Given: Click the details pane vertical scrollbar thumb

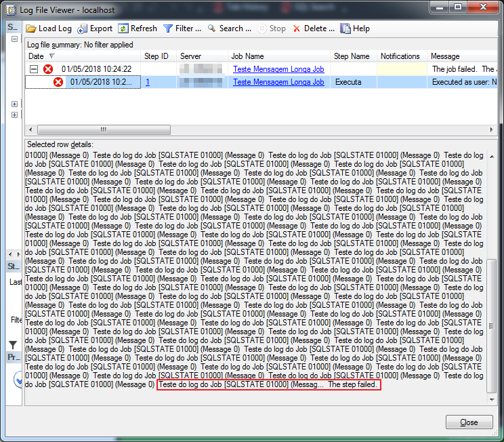Looking at the screenshot, I should pos(491,326).
